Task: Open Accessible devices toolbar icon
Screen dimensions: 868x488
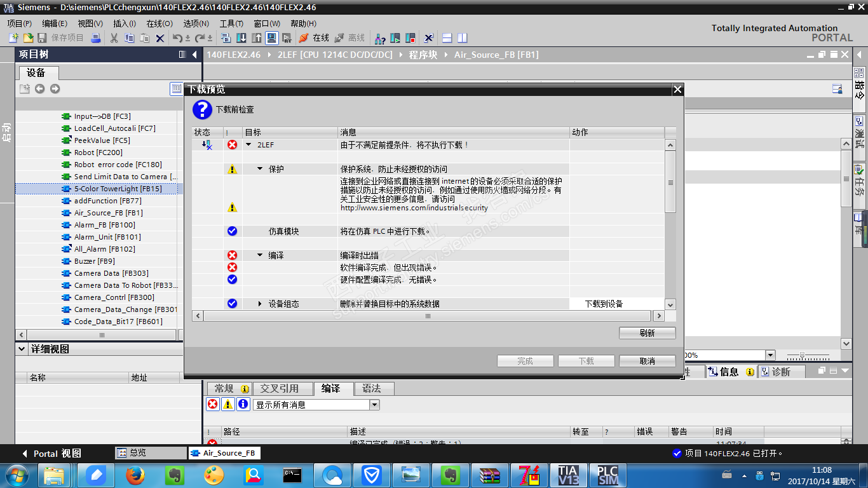Action: point(380,38)
